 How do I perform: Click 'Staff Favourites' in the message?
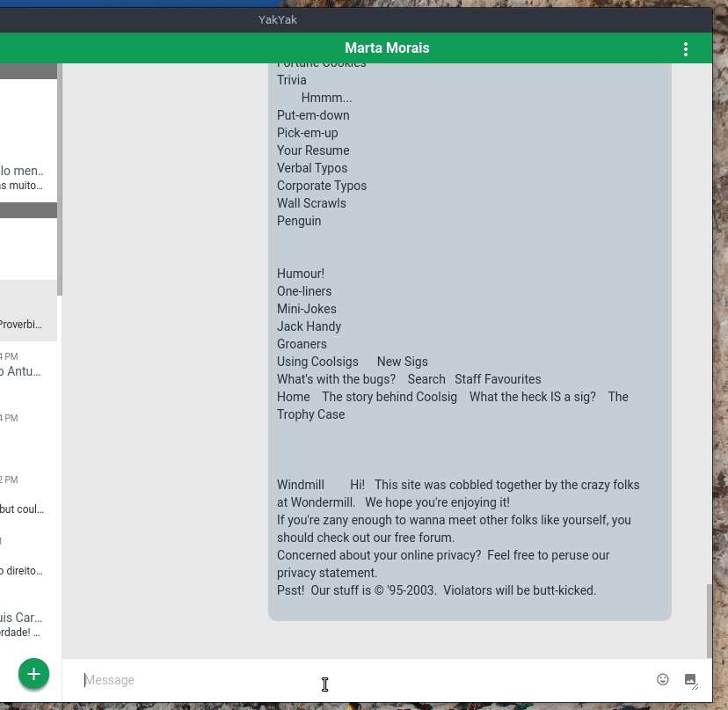click(x=498, y=379)
